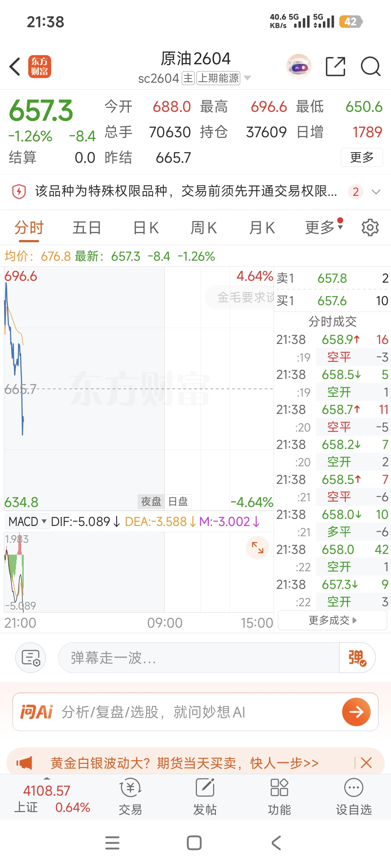Open chart settings gear icon
The height and width of the screenshot is (868, 391).
[370, 228]
